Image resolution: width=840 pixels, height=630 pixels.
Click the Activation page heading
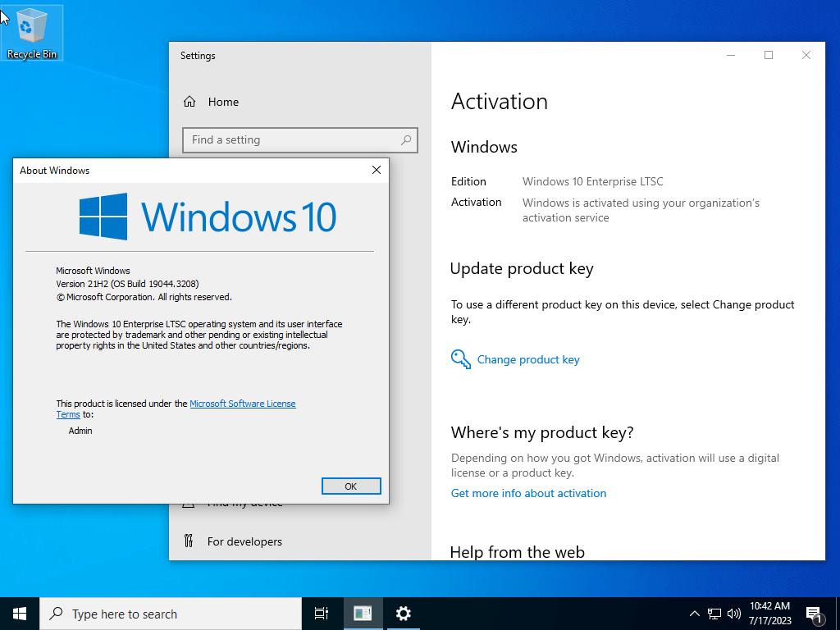[500, 101]
